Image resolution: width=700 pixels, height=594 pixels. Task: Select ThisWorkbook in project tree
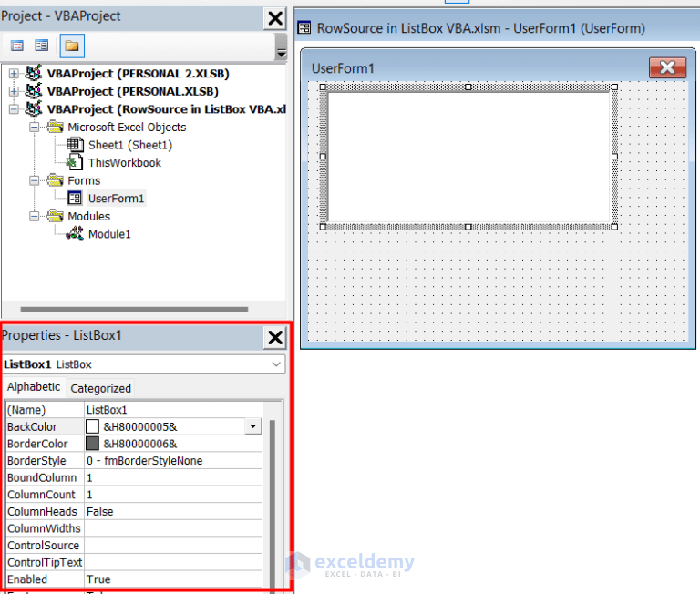125,163
